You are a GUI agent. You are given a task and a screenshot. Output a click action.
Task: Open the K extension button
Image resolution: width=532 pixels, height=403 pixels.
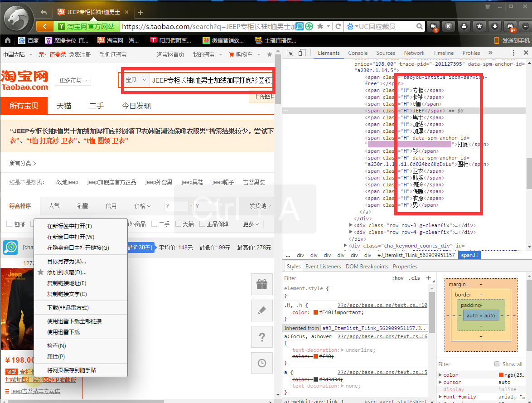[x=449, y=26]
